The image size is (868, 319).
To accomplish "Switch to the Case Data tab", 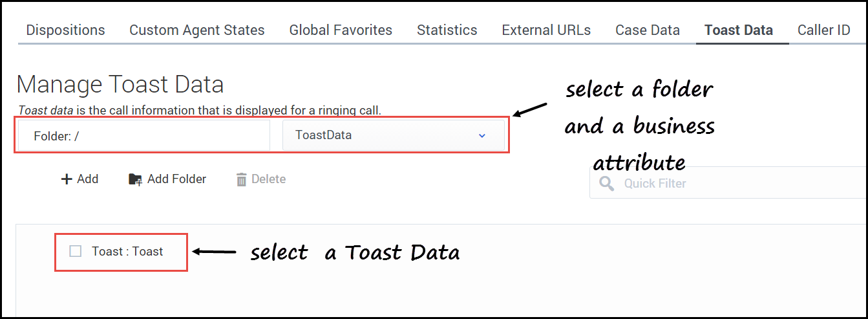I will coord(647,30).
